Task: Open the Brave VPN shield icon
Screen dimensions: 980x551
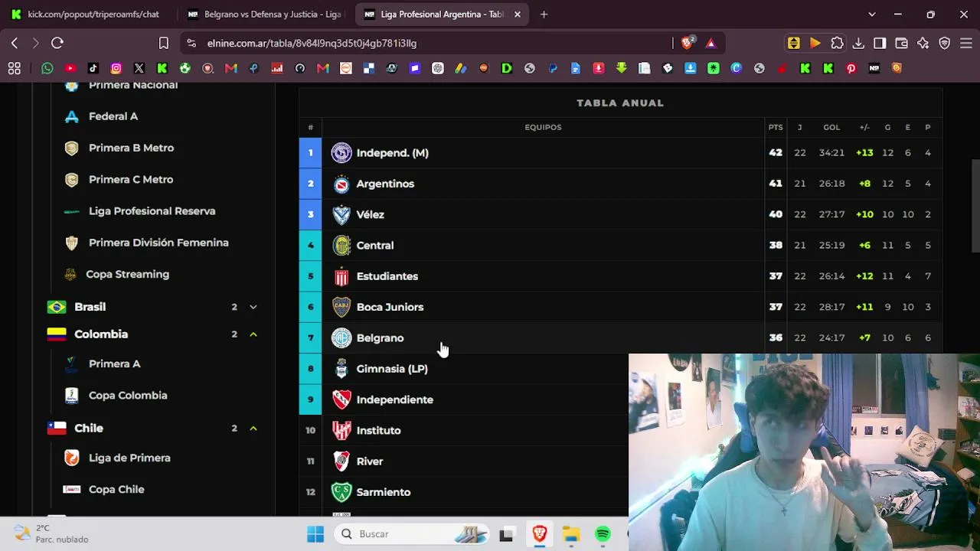Action: click(x=944, y=43)
